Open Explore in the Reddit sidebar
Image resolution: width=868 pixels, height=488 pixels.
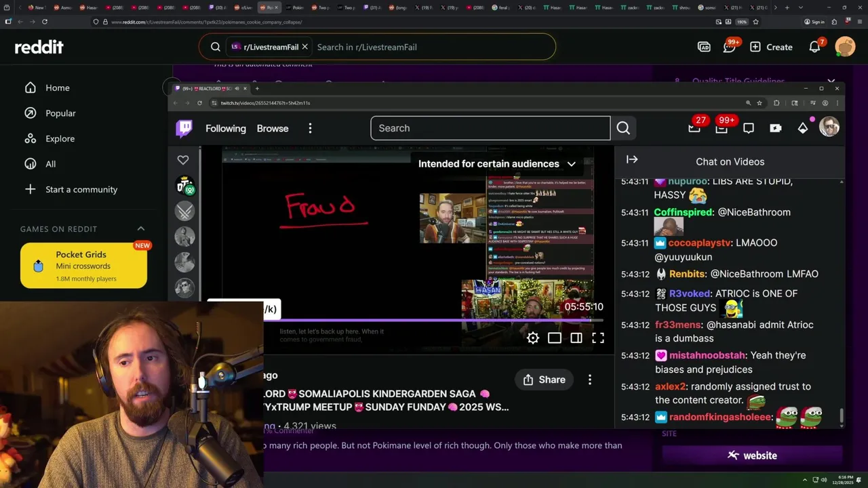pos(50,138)
